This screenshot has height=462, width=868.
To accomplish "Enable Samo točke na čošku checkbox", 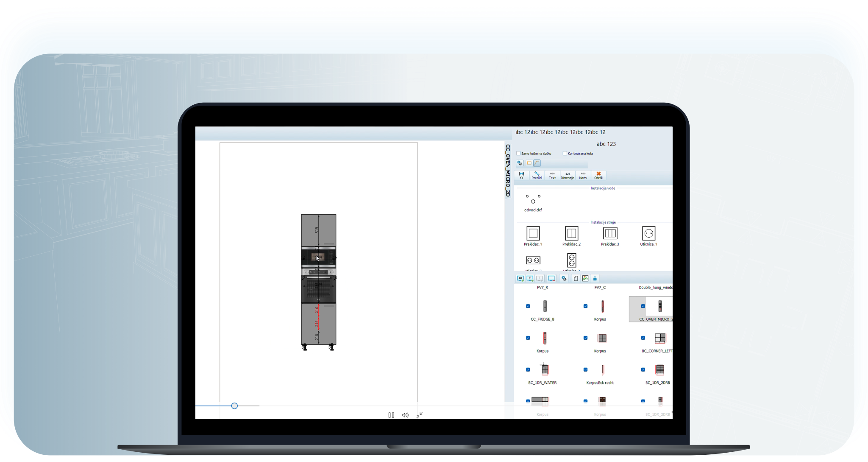I will coord(518,153).
